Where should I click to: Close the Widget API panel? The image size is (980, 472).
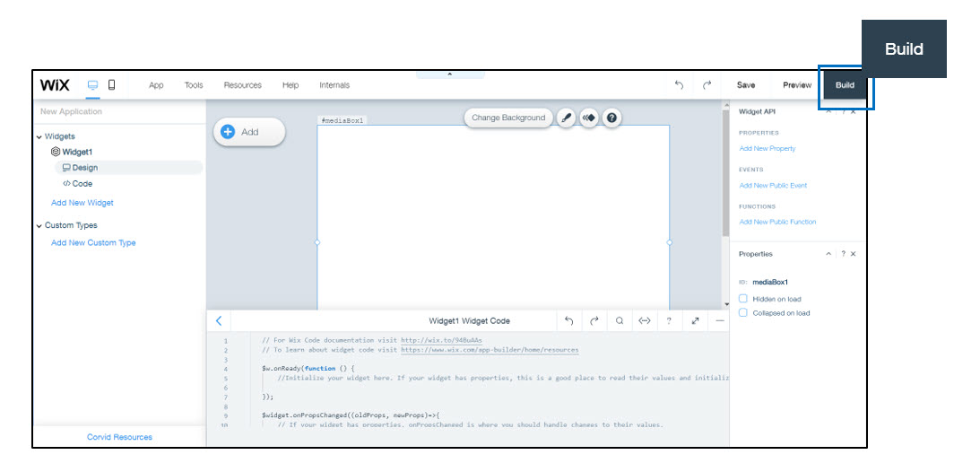coord(853,112)
